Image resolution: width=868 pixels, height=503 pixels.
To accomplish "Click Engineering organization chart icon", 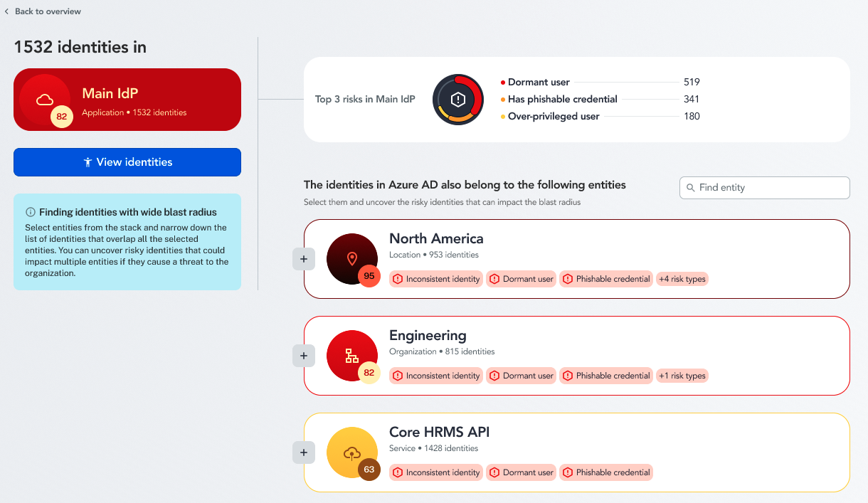I will click(x=352, y=356).
